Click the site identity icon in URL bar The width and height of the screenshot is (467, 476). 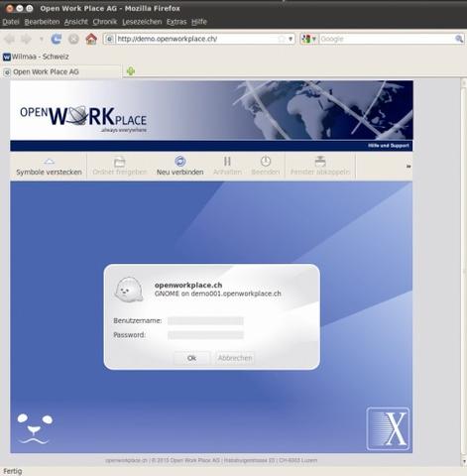click(110, 39)
